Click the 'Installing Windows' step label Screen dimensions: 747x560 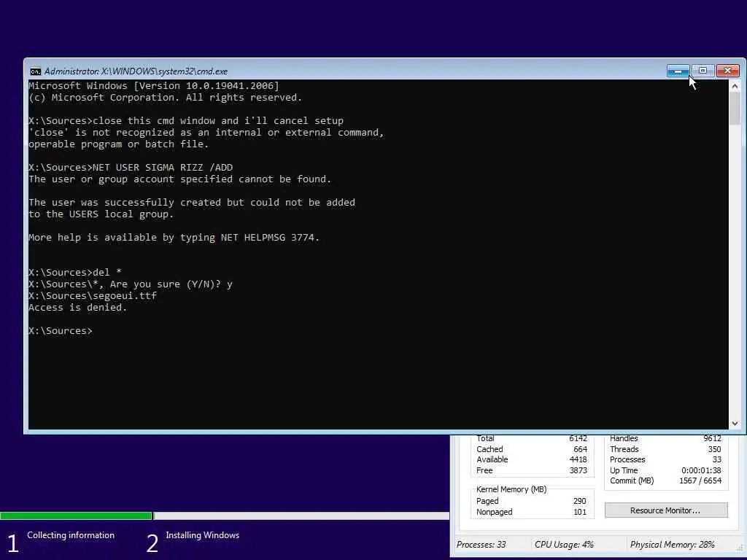[203, 535]
